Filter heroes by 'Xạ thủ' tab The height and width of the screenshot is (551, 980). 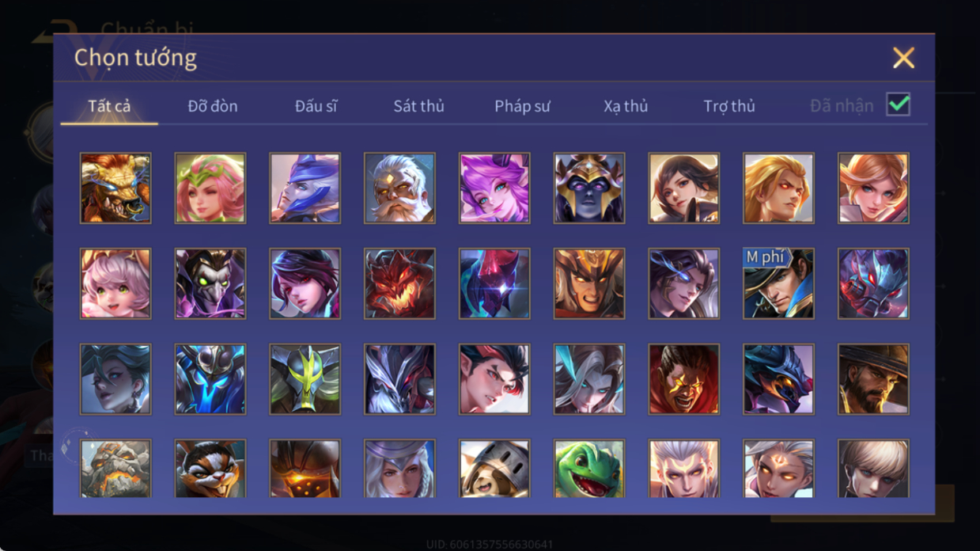pyautogui.click(x=626, y=106)
